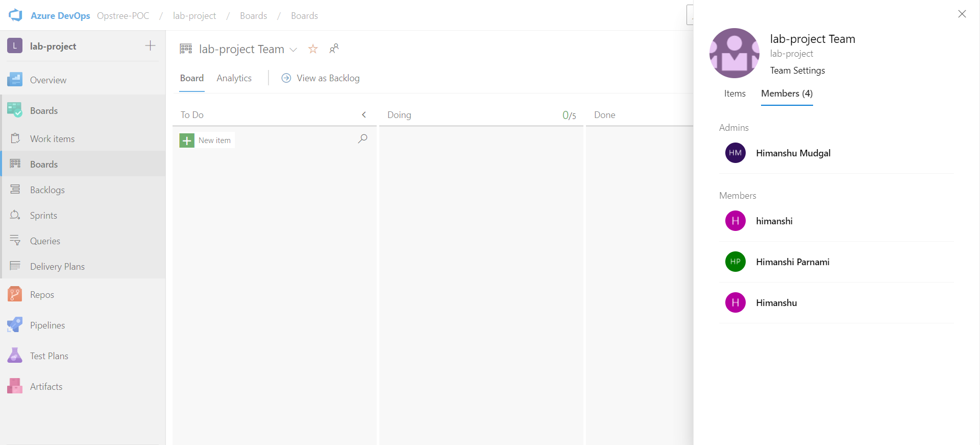Click the Done column header
This screenshot has height=445, width=980.
pyautogui.click(x=605, y=114)
